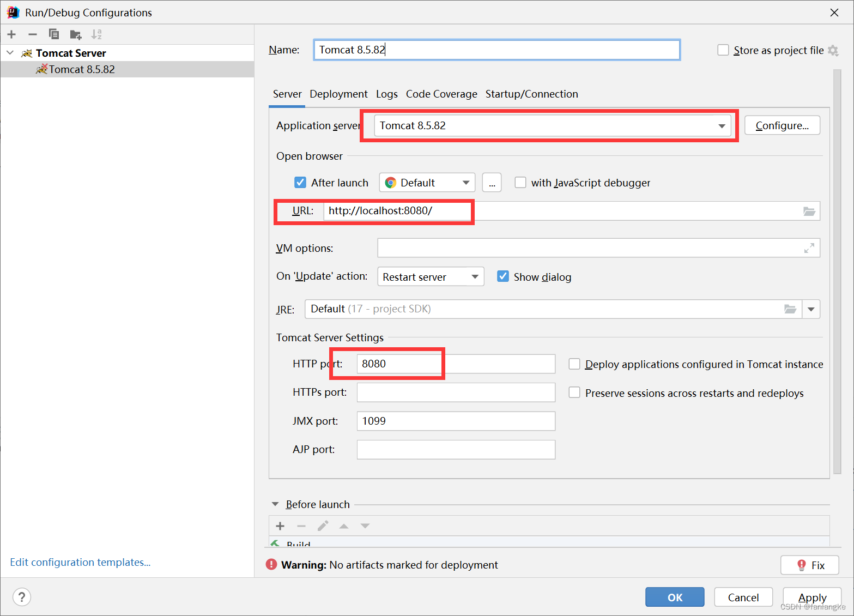Click the HTTPs port field

[456, 392]
